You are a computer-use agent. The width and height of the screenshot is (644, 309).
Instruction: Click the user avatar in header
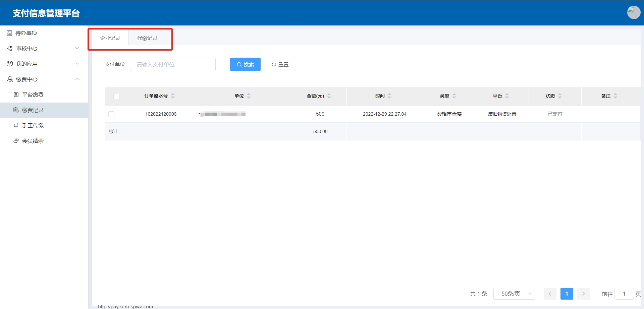click(x=633, y=12)
